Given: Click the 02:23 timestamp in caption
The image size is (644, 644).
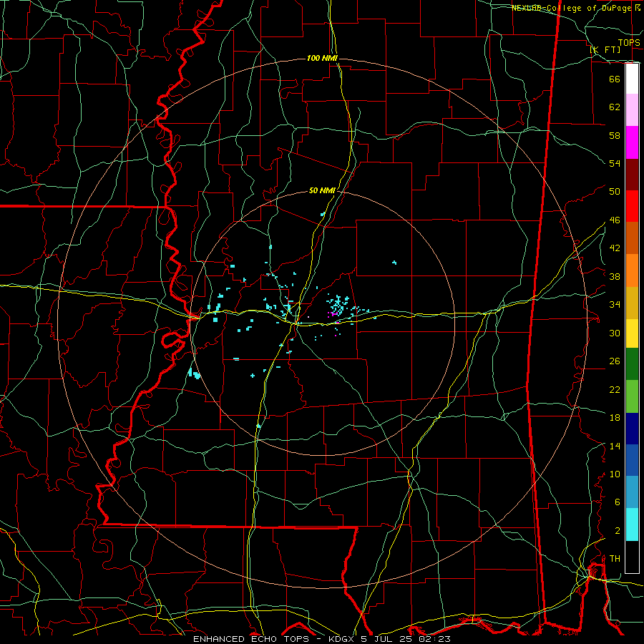Looking at the screenshot, I should (434, 639).
